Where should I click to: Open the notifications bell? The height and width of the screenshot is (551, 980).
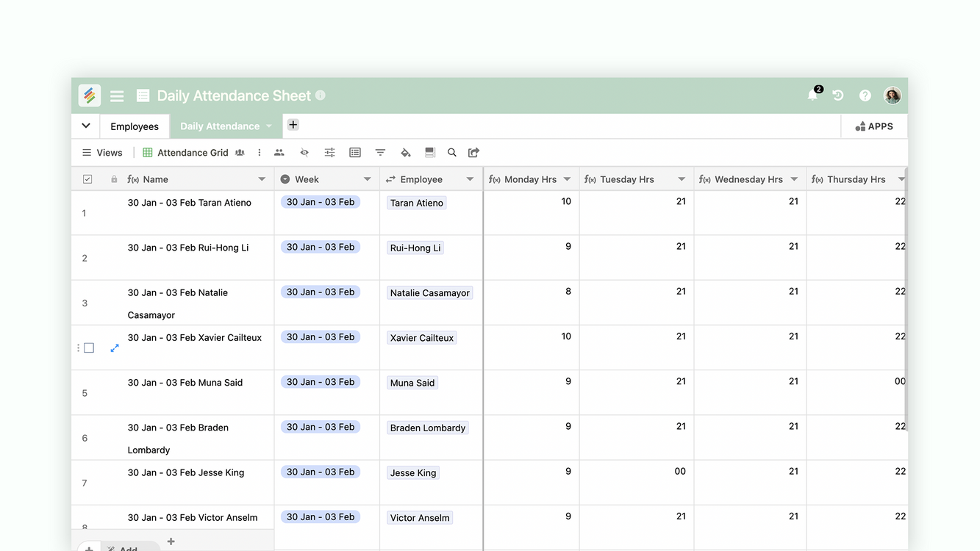click(812, 96)
